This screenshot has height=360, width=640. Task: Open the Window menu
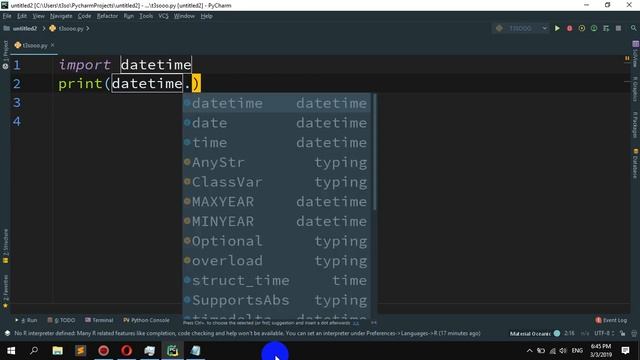(x=184, y=16)
